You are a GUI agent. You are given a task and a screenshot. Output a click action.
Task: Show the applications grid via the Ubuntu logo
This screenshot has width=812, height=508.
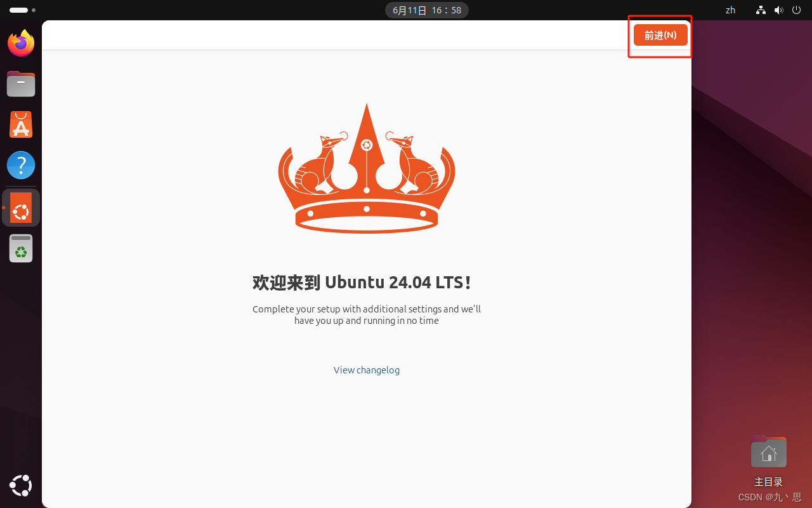coord(20,485)
